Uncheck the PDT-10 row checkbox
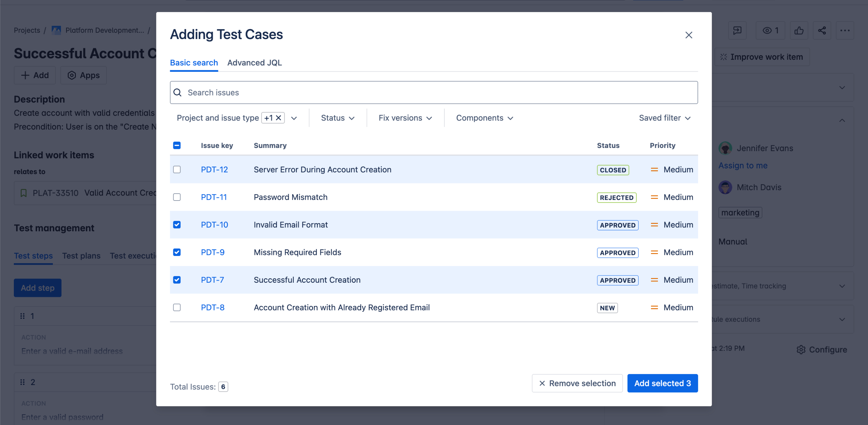Viewport: 868px width, 425px height. 176,225
